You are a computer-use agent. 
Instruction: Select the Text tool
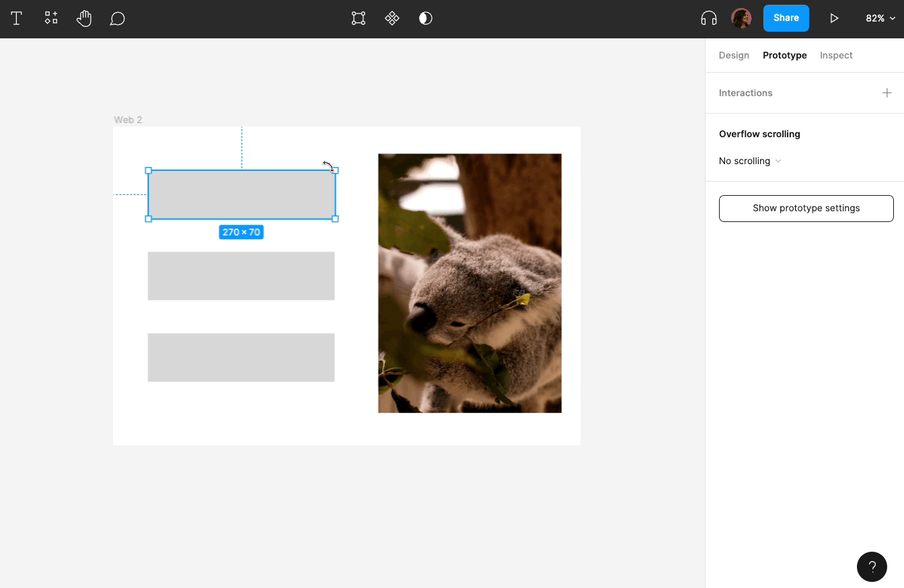pos(17,18)
